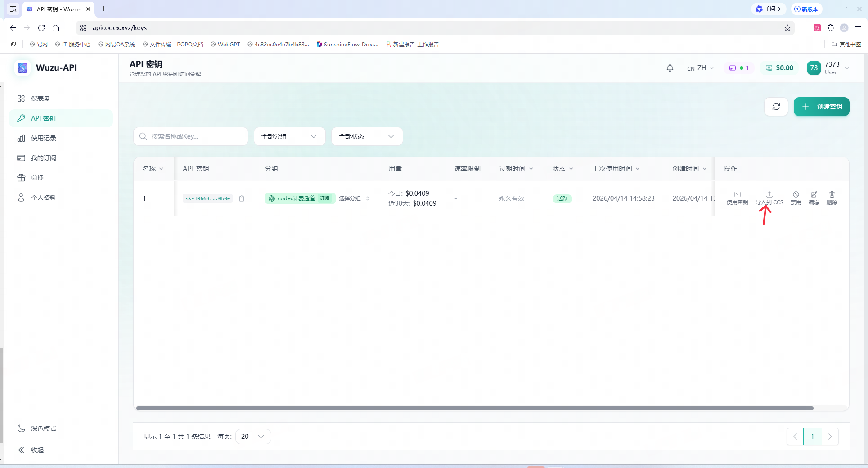The width and height of the screenshot is (868, 468).
Task: Go to the next page arrow
Action: [x=830, y=436]
